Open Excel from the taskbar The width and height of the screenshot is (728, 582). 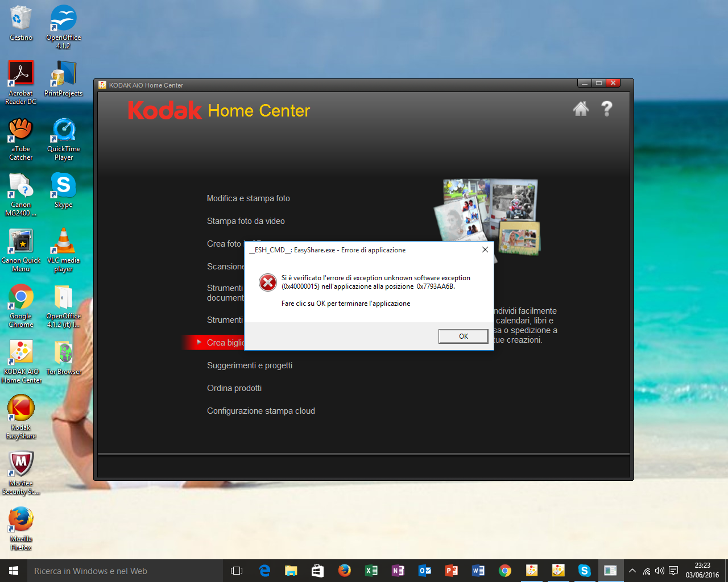point(371,571)
